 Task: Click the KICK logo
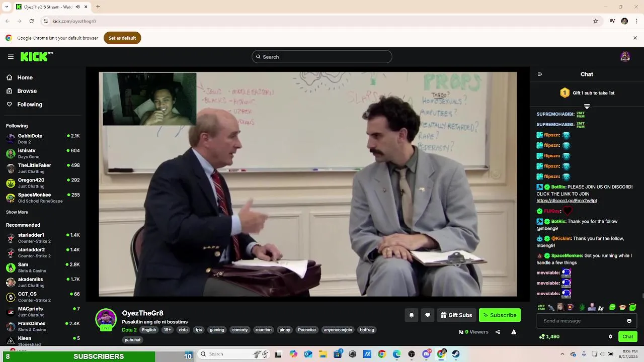tap(37, 57)
